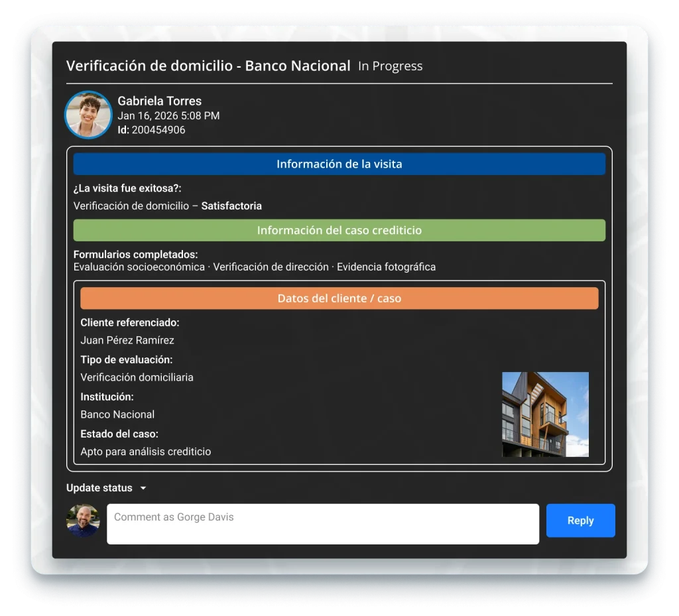The width and height of the screenshot is (679, 616).
Task: Click Verificación de dirección form name
Action: [271, 267]
